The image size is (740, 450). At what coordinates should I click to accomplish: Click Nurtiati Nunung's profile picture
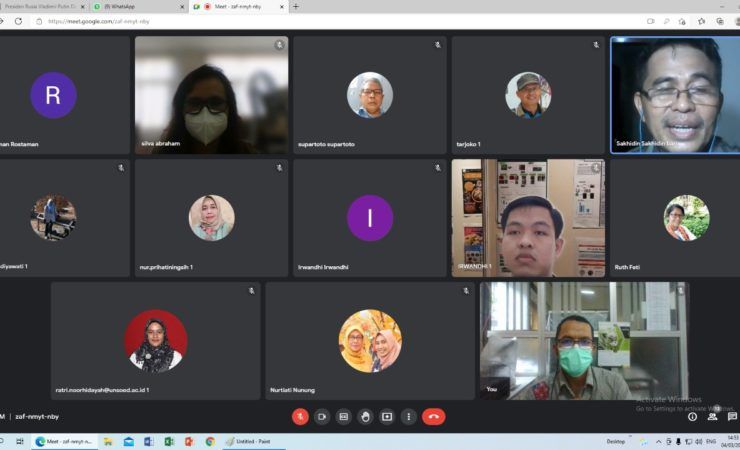370,341
